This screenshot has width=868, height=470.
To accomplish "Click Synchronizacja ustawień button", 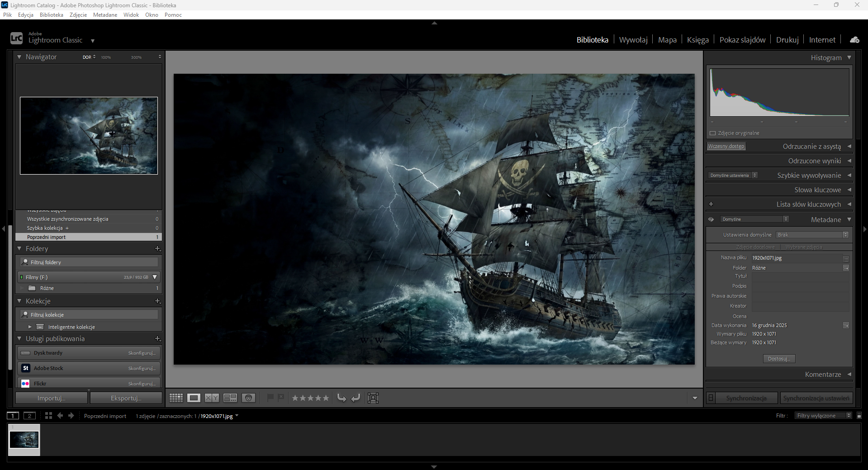I will click(x=816, y=398).
